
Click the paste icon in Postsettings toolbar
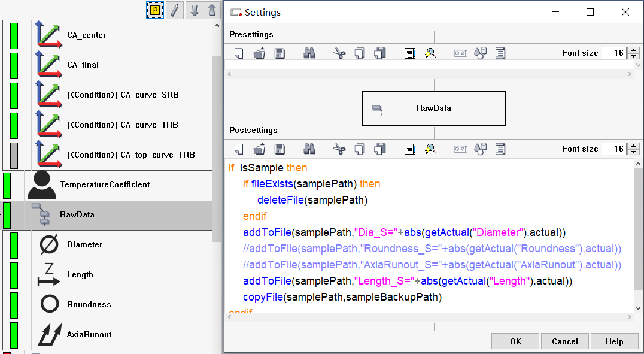(x=379, y=149)
